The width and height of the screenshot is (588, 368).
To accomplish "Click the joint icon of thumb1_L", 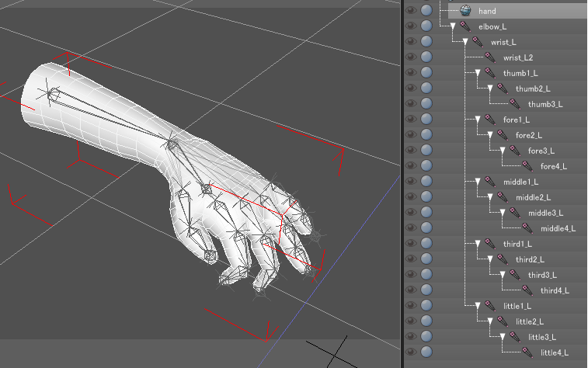I will pyautogui.click(x=490, y=73).
